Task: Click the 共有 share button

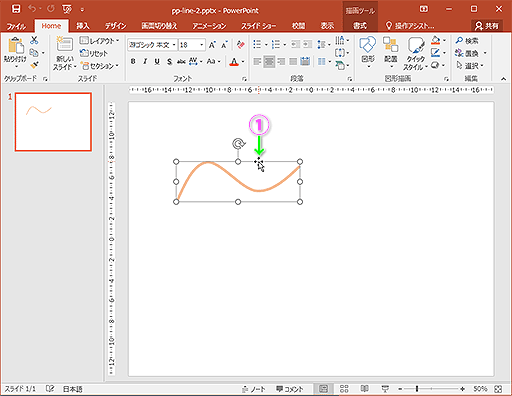Action: coord(486,26)
